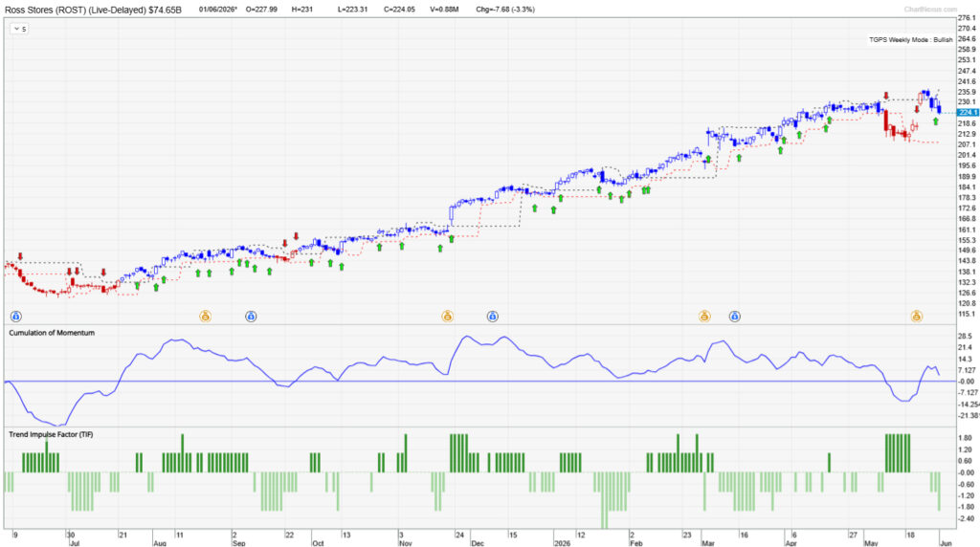Click the 'Cumulation of Momentum' panel title
Screen dimensions: 980x547
pyautogui.click(x=52, y=333)
